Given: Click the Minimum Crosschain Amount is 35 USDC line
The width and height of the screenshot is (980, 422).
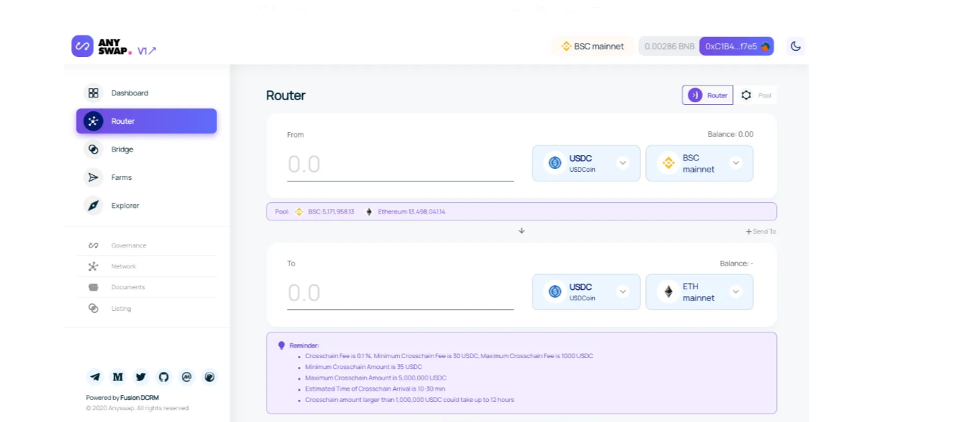Looking at the screenshot, I should click(x=363, y=366).
